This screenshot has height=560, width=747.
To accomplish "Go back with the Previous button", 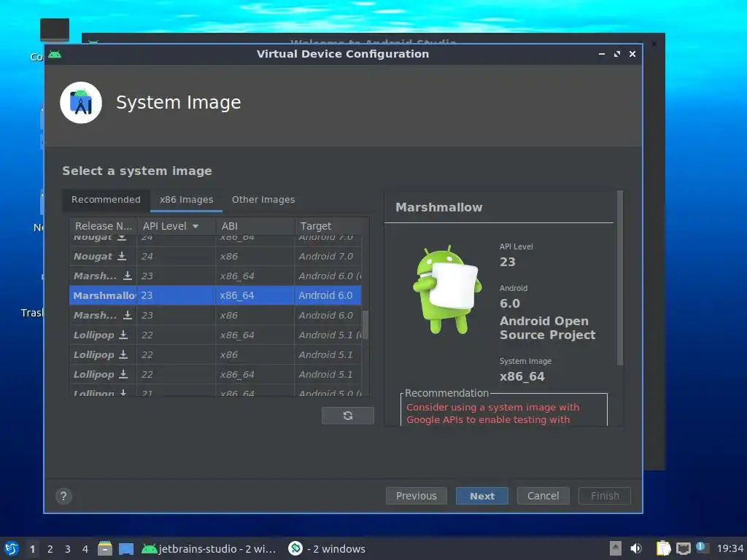I will click(x=417, y=496).
